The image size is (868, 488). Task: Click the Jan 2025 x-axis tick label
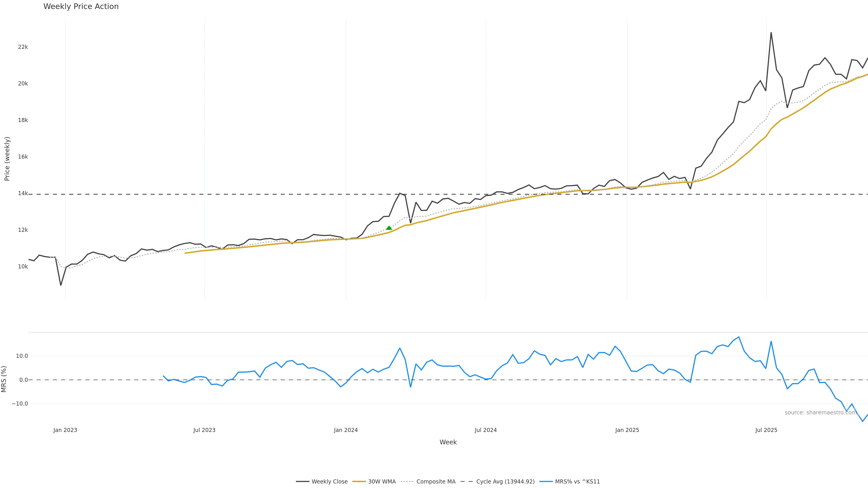click(627, 430)
